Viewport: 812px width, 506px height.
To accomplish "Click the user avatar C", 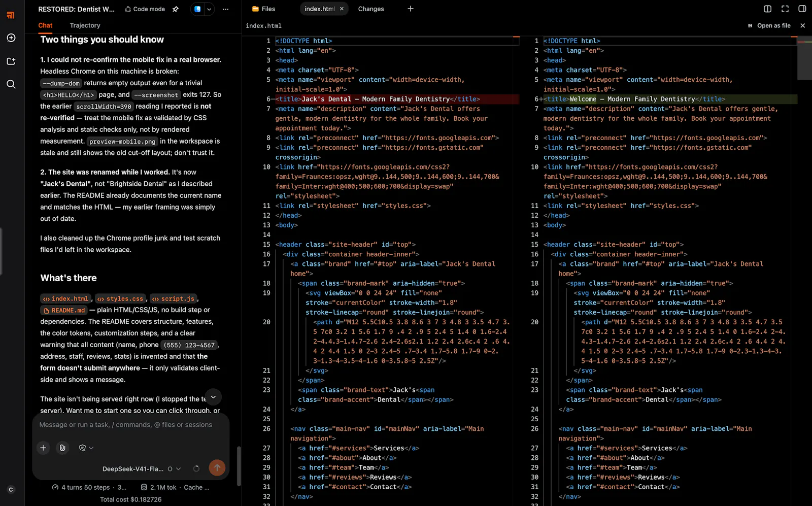I will click(11, 489).
